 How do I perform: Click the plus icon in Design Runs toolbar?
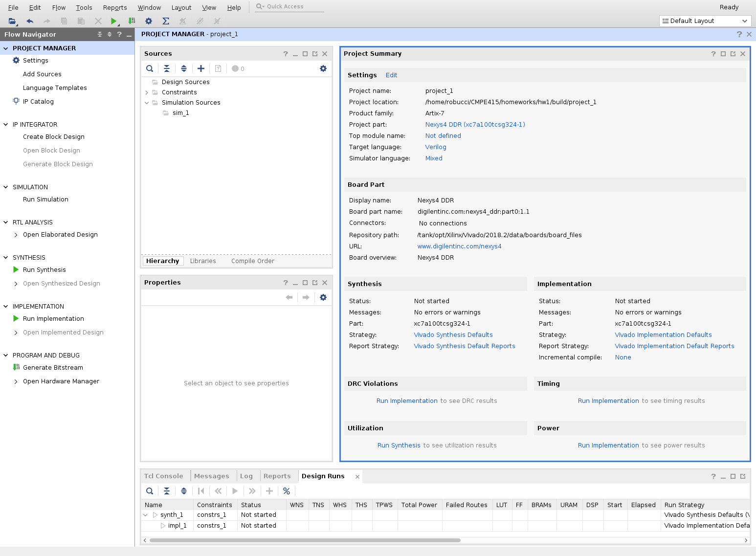[269, 491]
